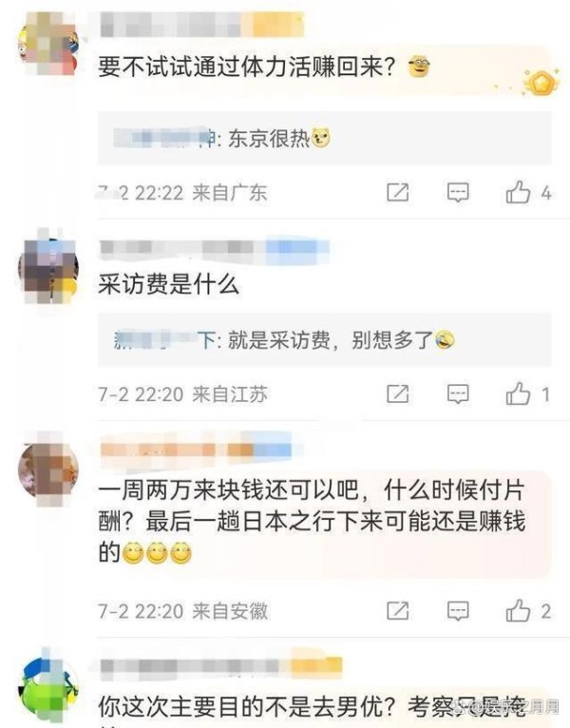Open the comment 要不试试通过体力活赚回来

(x=247, y=67)
